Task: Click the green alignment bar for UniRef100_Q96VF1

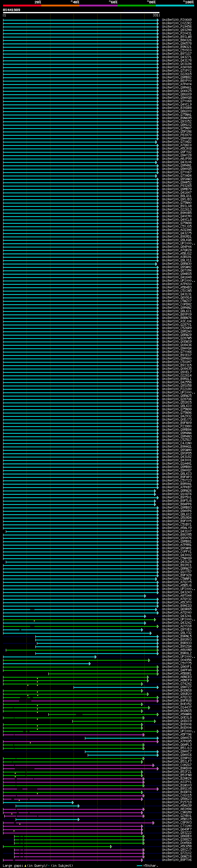Action: coord(81,667)
